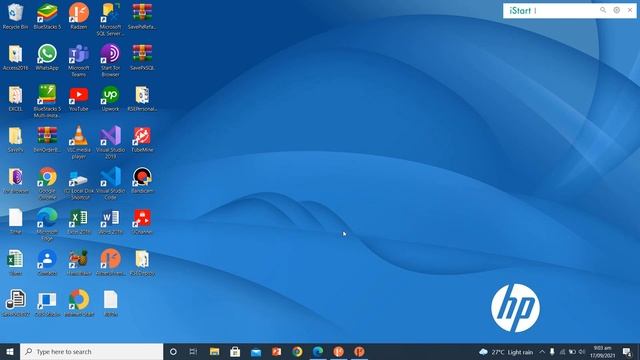Open the WhatsApp desktop shortcut
The height and width of the screenshot is (360, 640).
click(47, 57)
